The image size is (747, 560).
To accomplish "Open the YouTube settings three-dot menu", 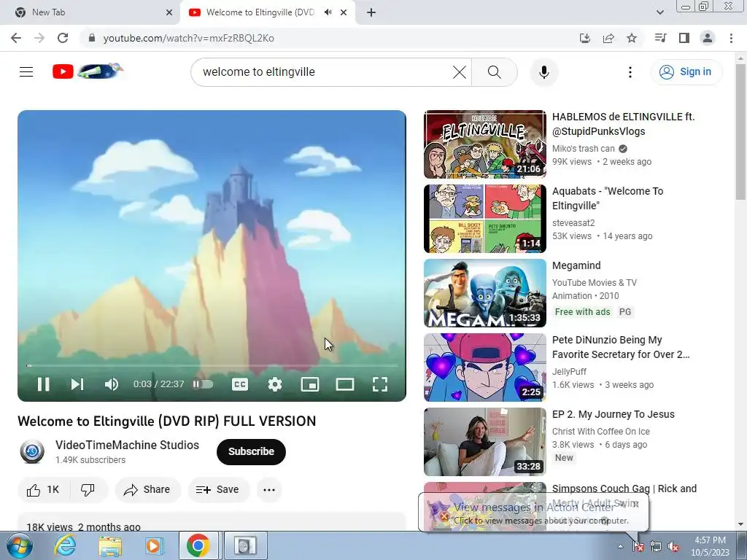I will pos(630,72).
